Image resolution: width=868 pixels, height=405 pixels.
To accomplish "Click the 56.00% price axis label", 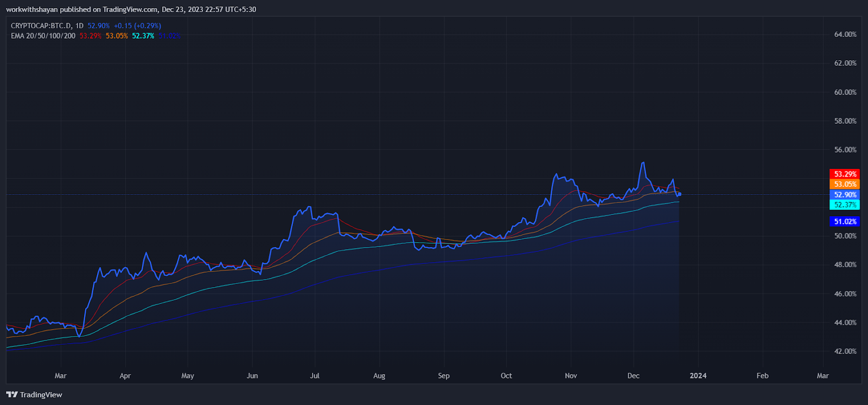I will coord(845,150).
